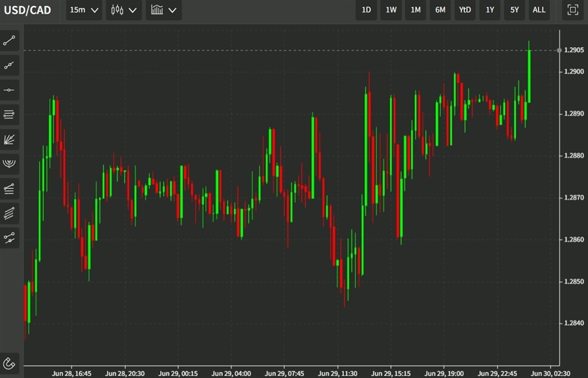
Task: Show ALL available price history
Action: click(x=539, y=10)
